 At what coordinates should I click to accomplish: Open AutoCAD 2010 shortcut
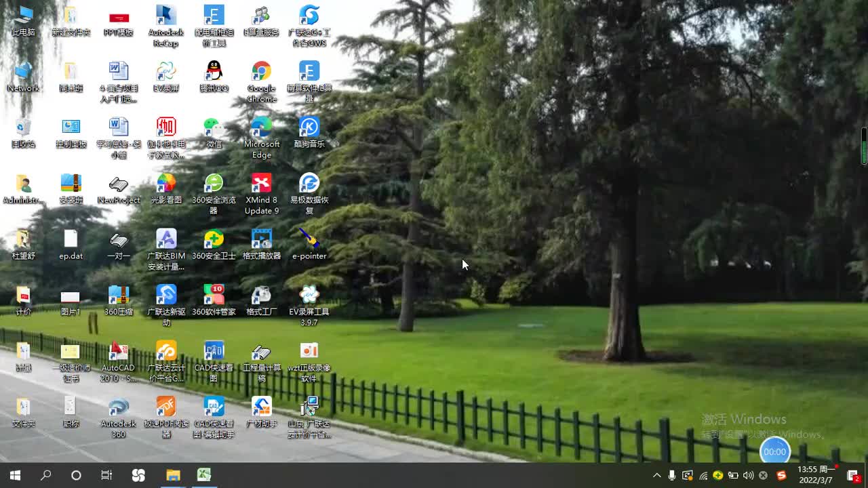(119, 362)
